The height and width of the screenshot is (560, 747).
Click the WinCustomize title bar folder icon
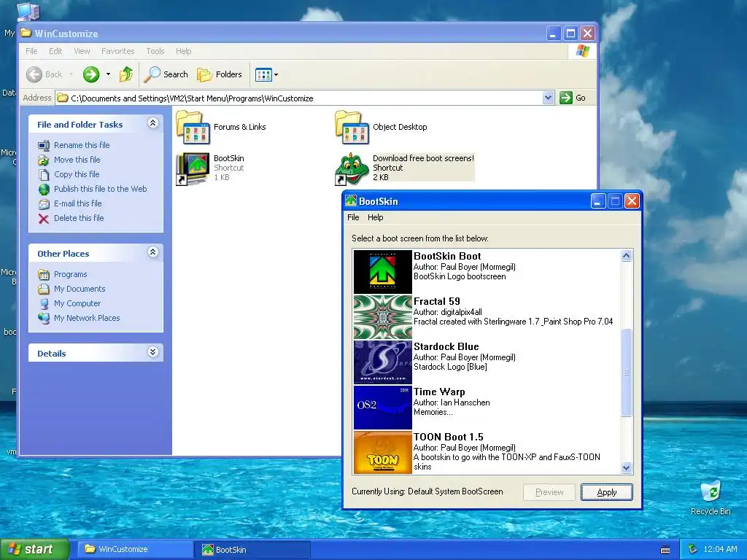pyautogui.click(x=26, y=33)
